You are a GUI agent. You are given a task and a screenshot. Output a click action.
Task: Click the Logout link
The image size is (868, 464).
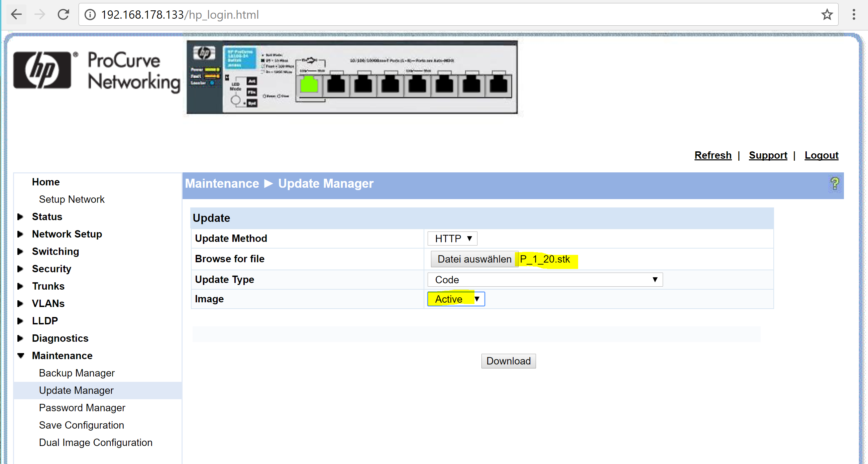(x=821, y=155)
